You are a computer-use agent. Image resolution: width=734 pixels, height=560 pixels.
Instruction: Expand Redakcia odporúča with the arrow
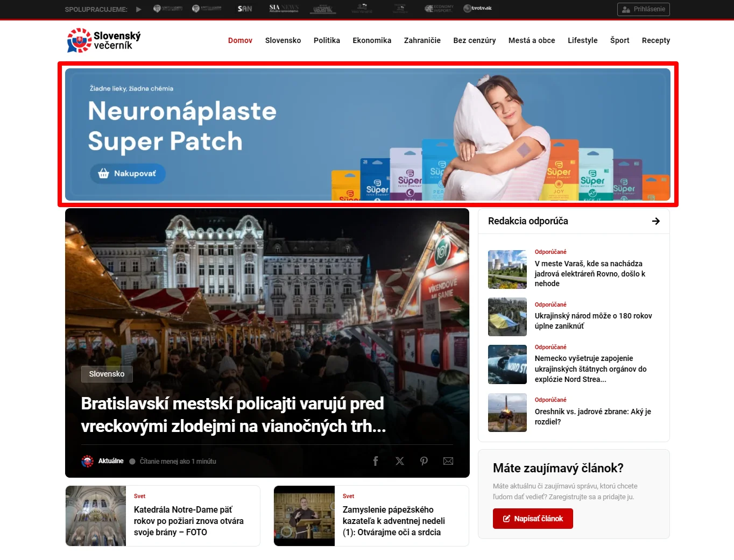click(655, 221)
